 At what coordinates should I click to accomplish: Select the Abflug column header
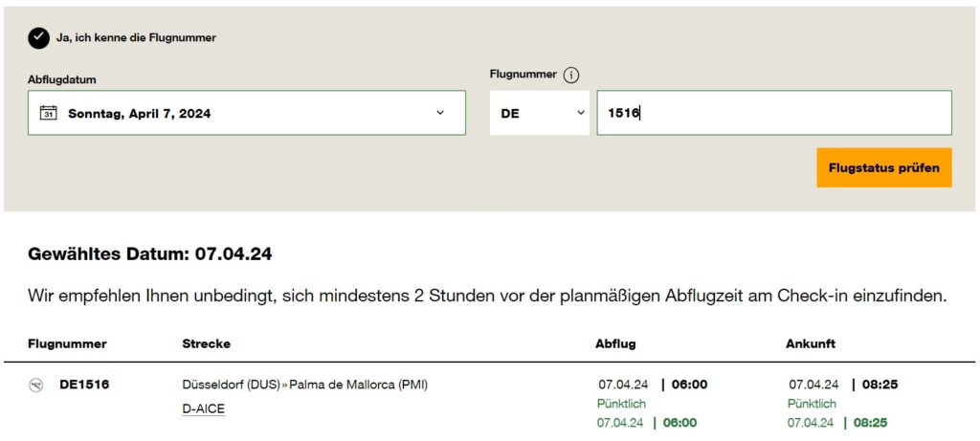615,344
